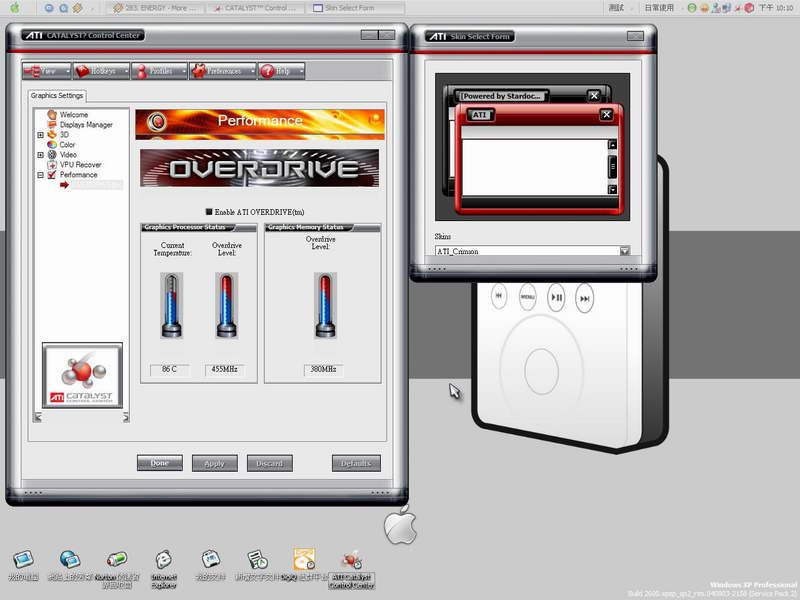Click the Color wheel icon
The height and width of the screenshot is (600, 800).
(52, 144)
